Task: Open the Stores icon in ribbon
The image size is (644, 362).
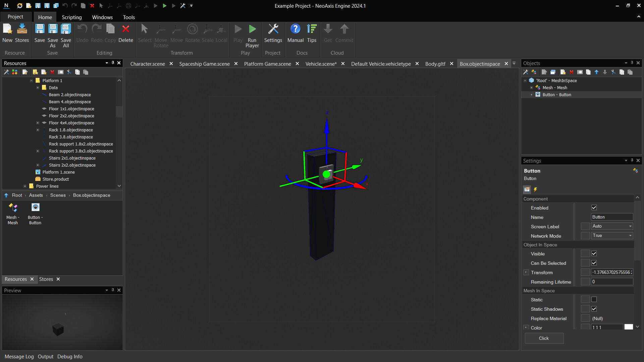Action: [22, 29]
